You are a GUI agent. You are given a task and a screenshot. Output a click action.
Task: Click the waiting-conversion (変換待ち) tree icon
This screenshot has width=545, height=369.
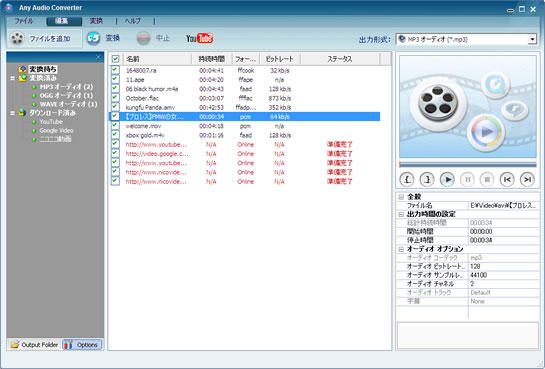(x=23, y=69)
